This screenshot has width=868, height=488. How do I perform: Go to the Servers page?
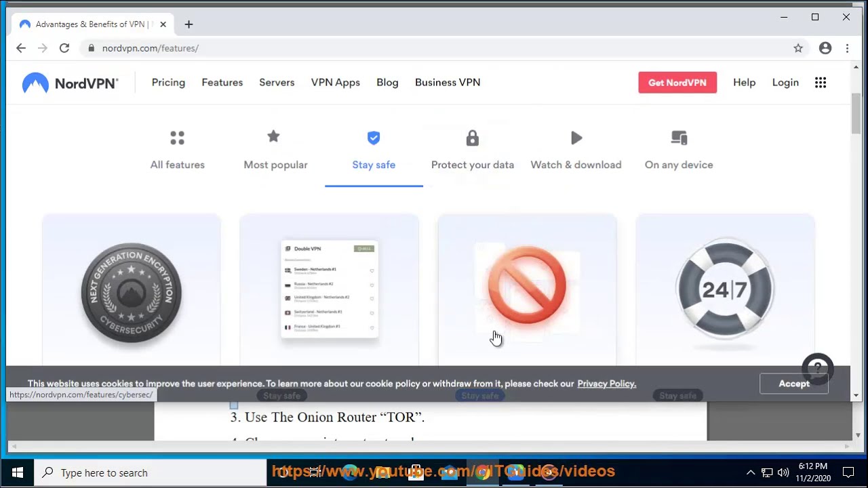(277, 82)
